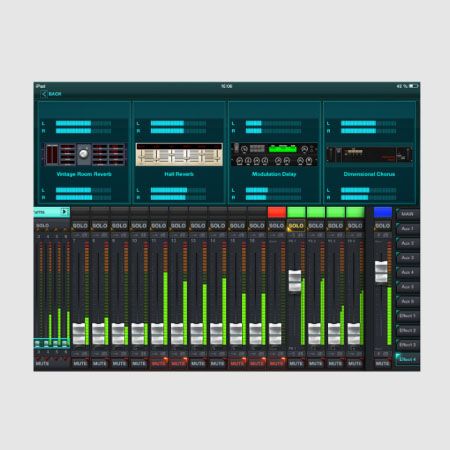Viewport: 450px width, 450px height.
Task: Click the BACK button
Action: click(x=52, y=94)
